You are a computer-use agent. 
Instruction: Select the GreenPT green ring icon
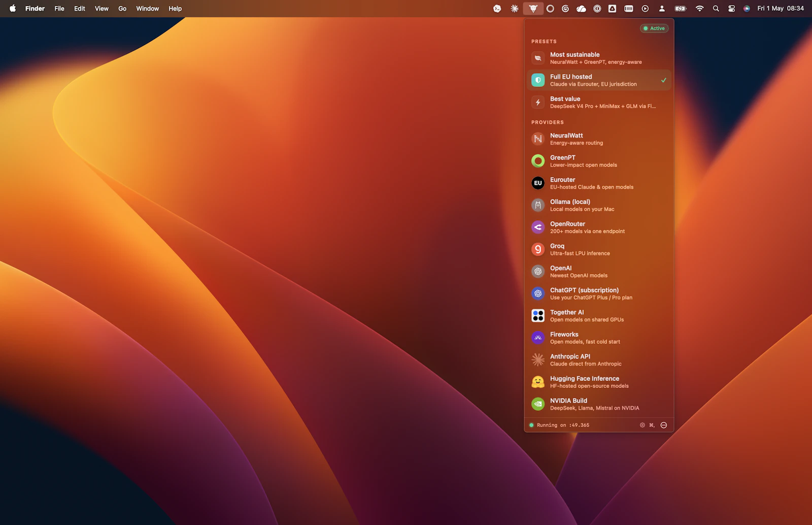tap(538, 161)
